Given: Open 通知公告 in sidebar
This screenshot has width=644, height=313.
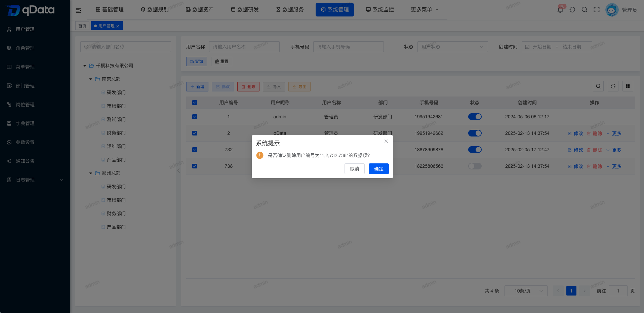Looking at the screenshot, I should point(35,161).
